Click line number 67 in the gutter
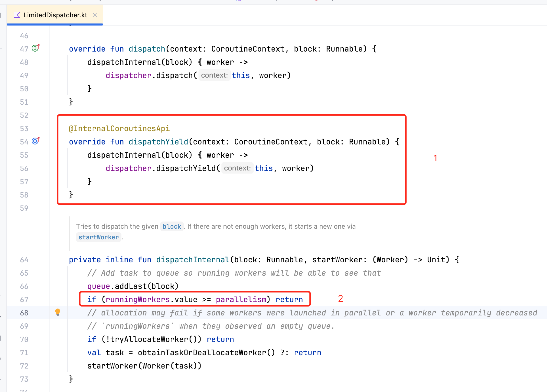This screenshot has width=547, height=392. 24,300
